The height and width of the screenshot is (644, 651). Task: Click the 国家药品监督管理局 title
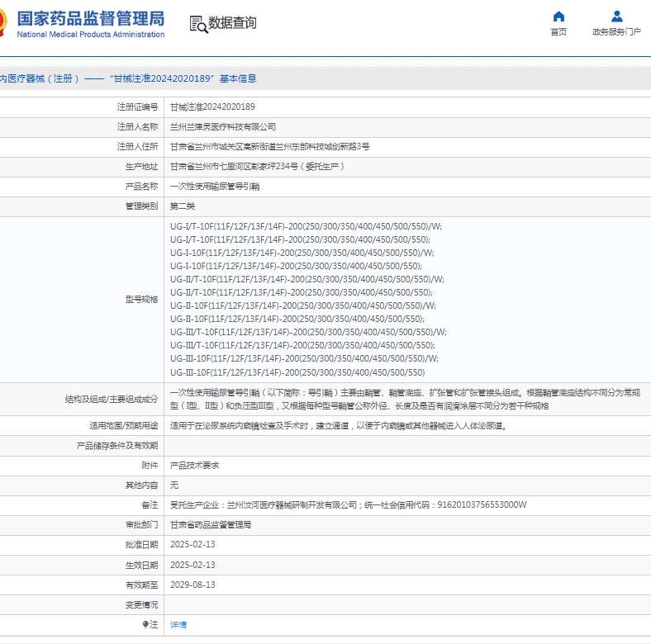[91, 19]
